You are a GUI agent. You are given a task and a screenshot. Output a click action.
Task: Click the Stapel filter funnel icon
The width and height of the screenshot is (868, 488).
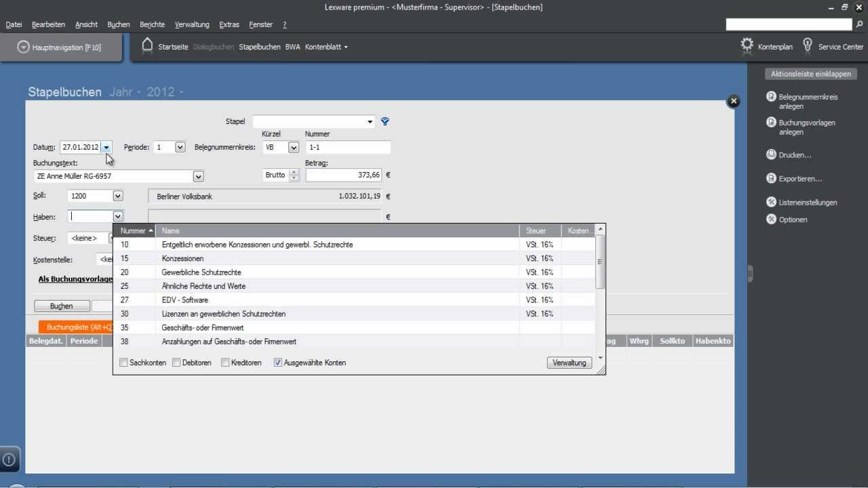click(x=385, y=121)
